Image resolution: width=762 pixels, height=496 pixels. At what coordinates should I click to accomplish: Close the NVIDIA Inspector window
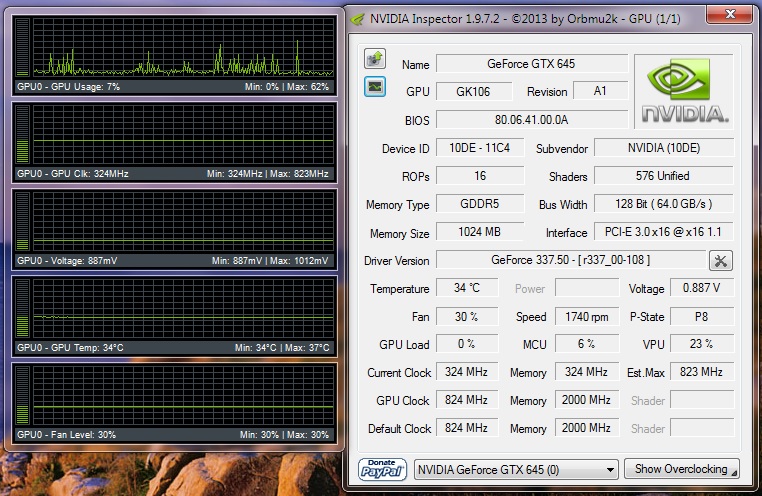pos(729,14)
